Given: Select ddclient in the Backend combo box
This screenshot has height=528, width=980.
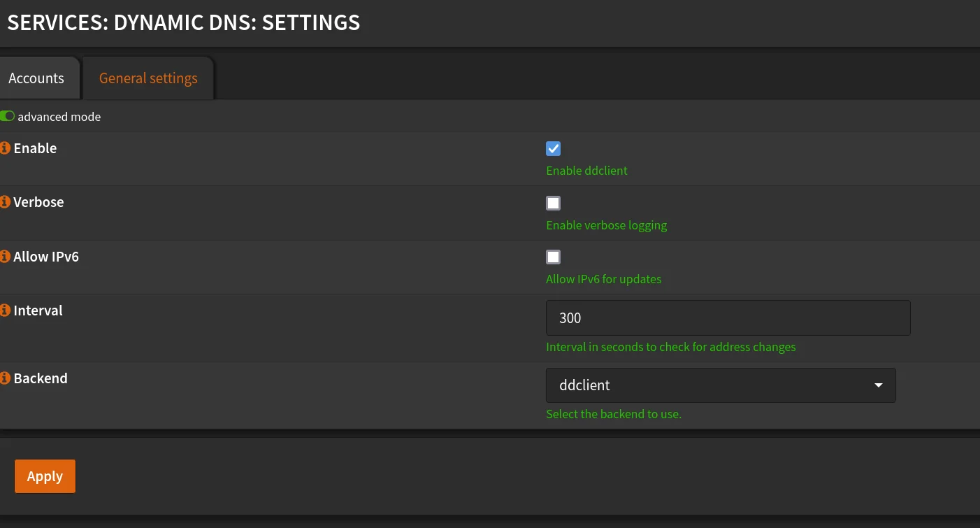Looking at the screenshot, I should [721, 385].
